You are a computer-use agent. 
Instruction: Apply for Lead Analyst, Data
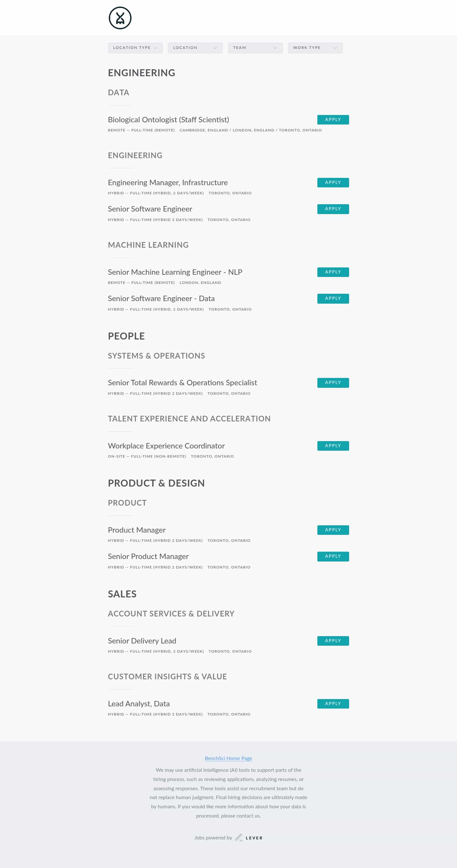pyautogui.click(x=332, y=703)
